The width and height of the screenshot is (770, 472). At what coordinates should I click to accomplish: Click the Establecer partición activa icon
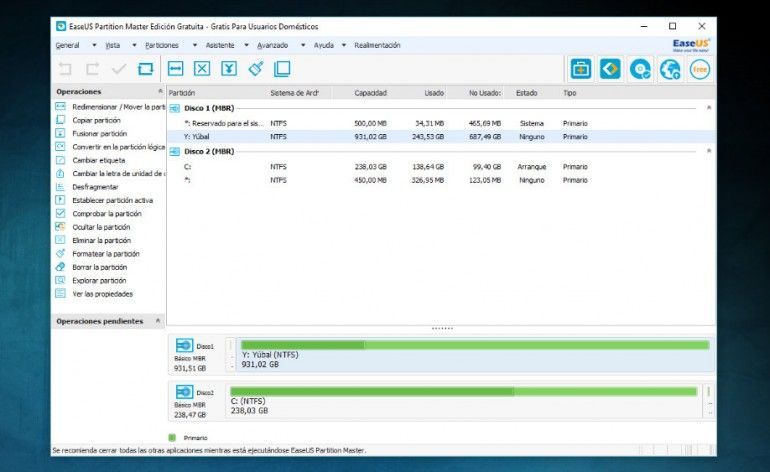pos(60,200)
